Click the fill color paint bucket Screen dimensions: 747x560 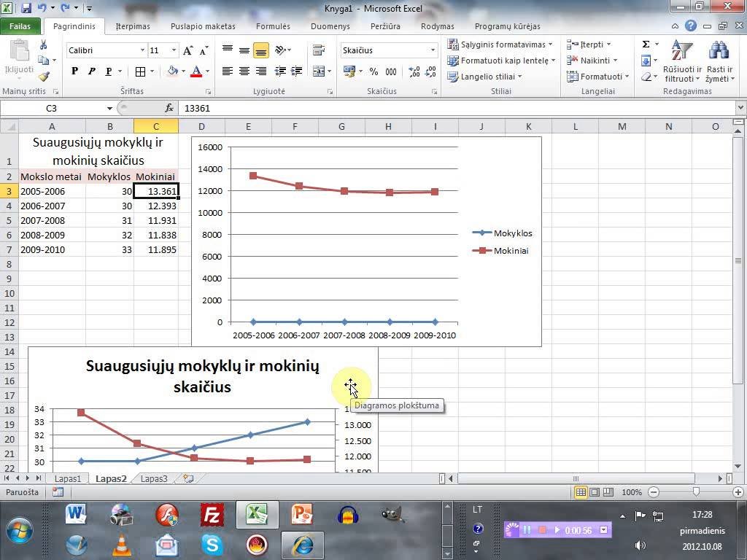coord(172,71)
